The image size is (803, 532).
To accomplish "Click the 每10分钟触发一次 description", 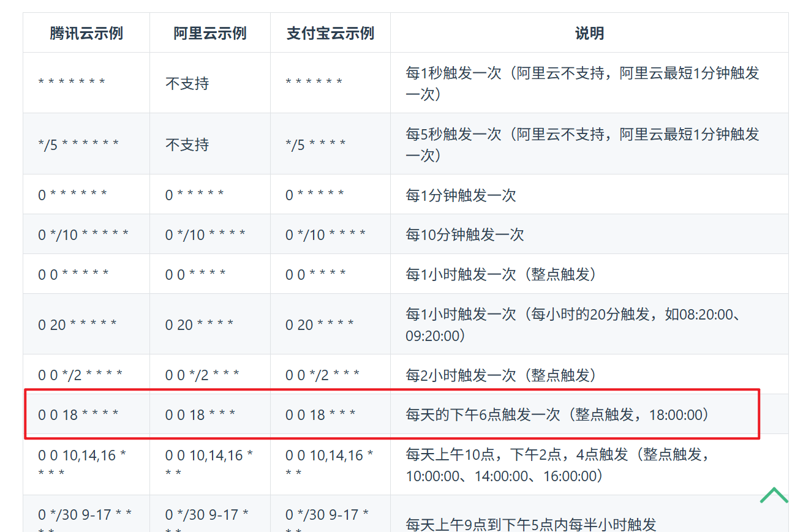I will (x=464, y=234).
